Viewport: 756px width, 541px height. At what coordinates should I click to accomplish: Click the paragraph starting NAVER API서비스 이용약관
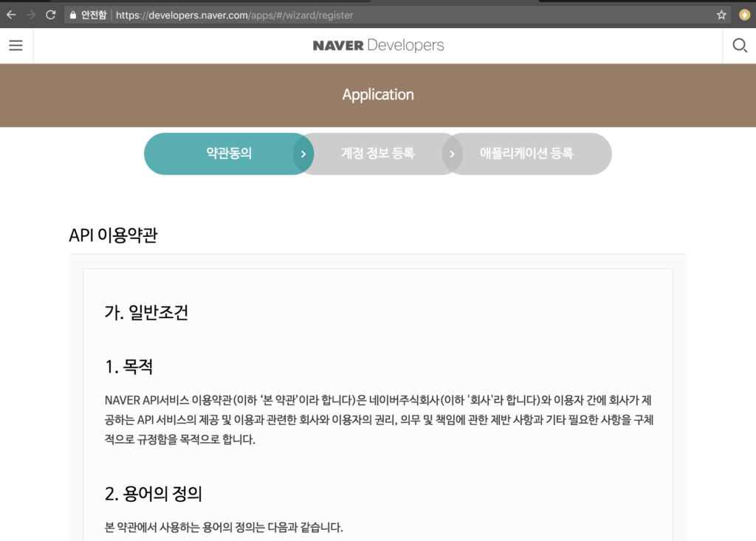(x=379, y=419)
